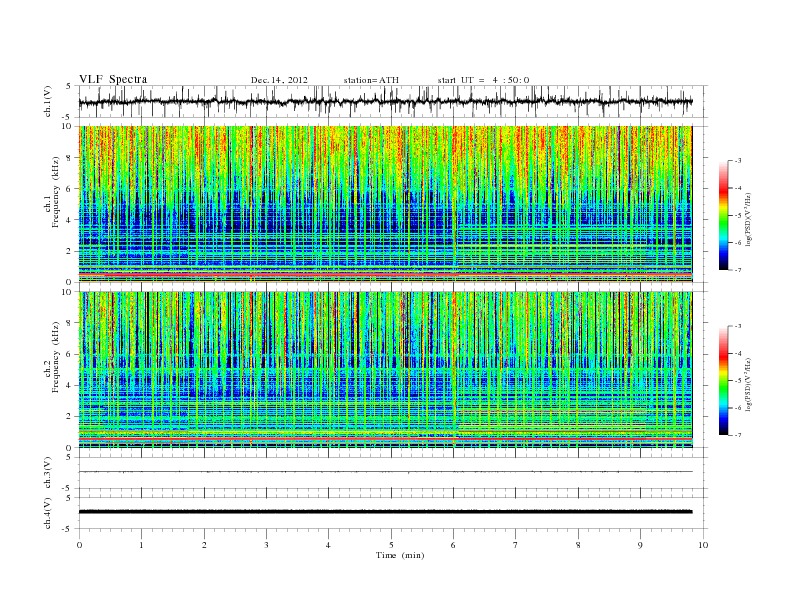
Task: Click the "2" tick on the time axis
Action: [204, 545]
